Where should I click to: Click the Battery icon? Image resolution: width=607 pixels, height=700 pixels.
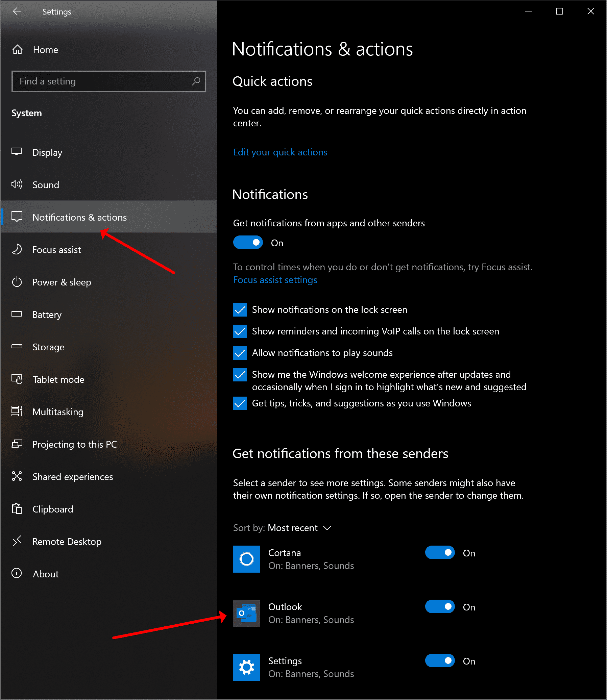[x=17, y=314]
